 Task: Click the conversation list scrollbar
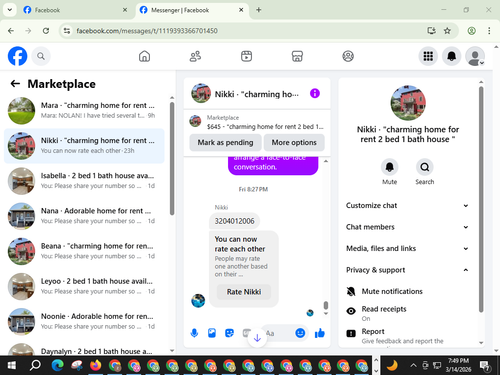pyautogui.click(x=172, y=158)
